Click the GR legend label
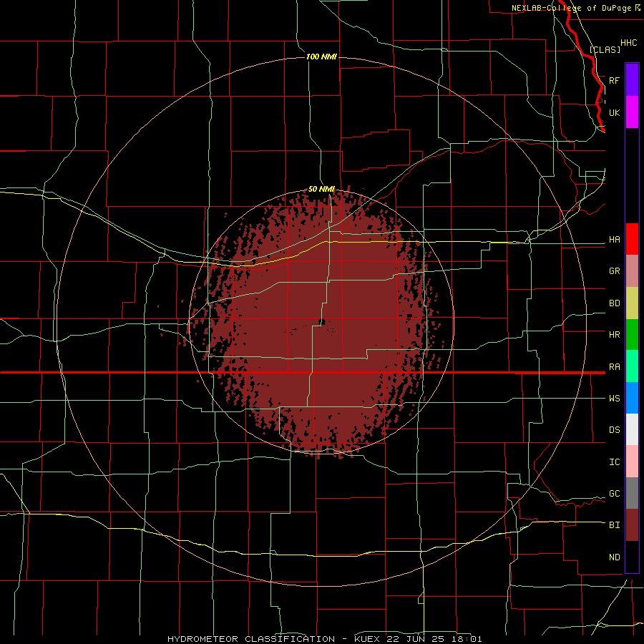 [614, 271]
